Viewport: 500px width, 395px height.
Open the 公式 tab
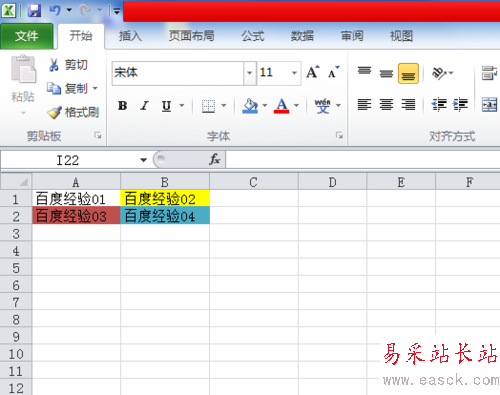click(253, 36)
